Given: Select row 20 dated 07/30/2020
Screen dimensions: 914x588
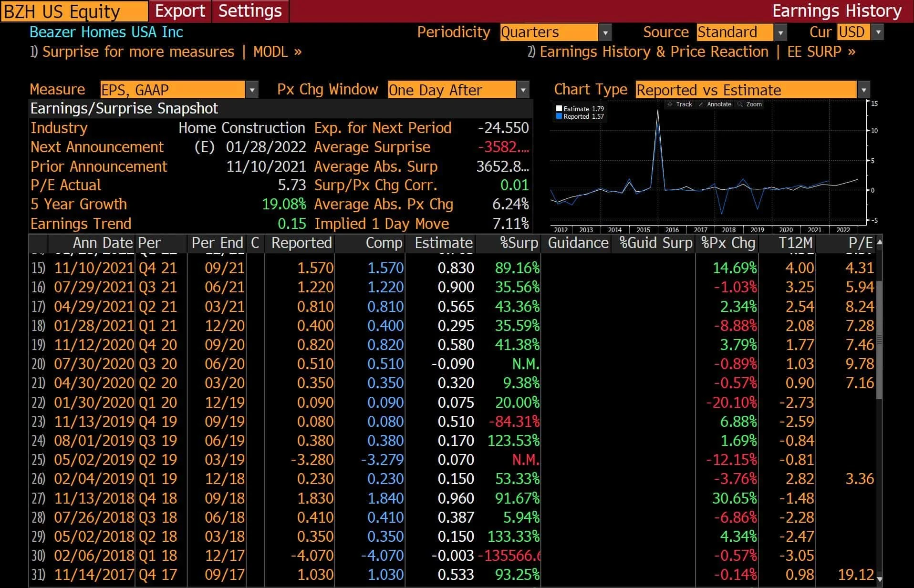Looking at the screenshot, I should tap(452, 364).
